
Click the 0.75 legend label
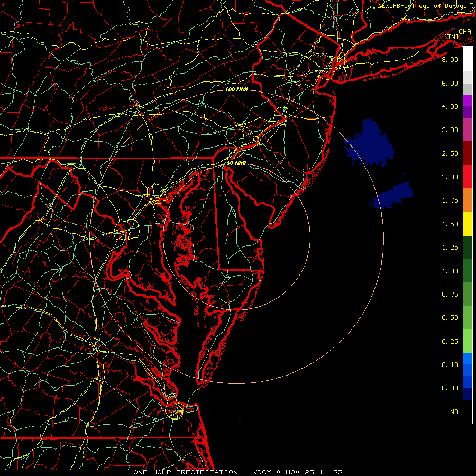click(450, 295)
